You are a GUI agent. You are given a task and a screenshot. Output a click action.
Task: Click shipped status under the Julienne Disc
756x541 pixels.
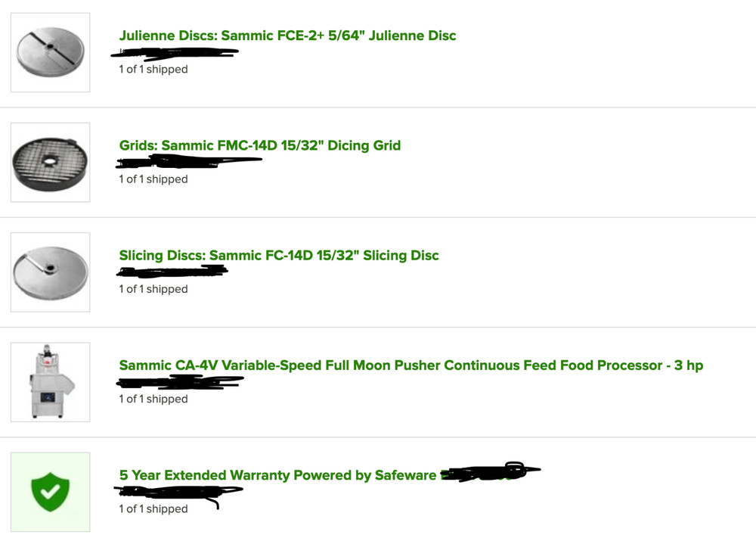click(x=153, y=70)
